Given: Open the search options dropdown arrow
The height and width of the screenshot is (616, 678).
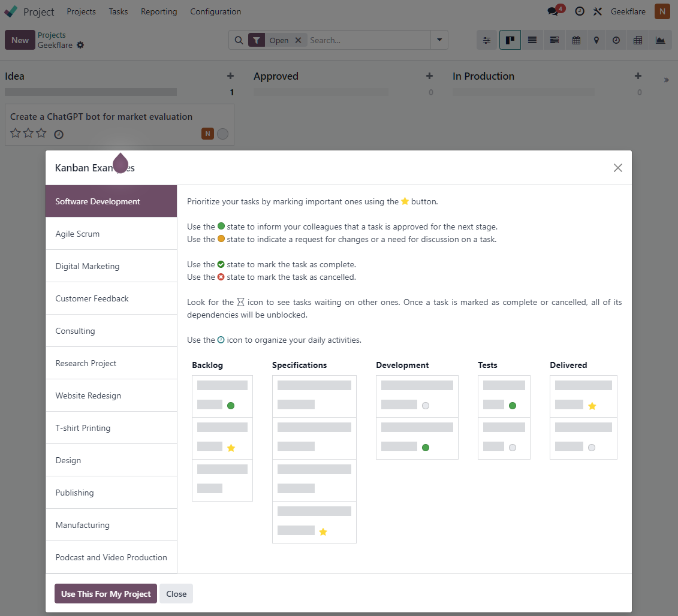Looking at the screenshot, I should point(439,40).
